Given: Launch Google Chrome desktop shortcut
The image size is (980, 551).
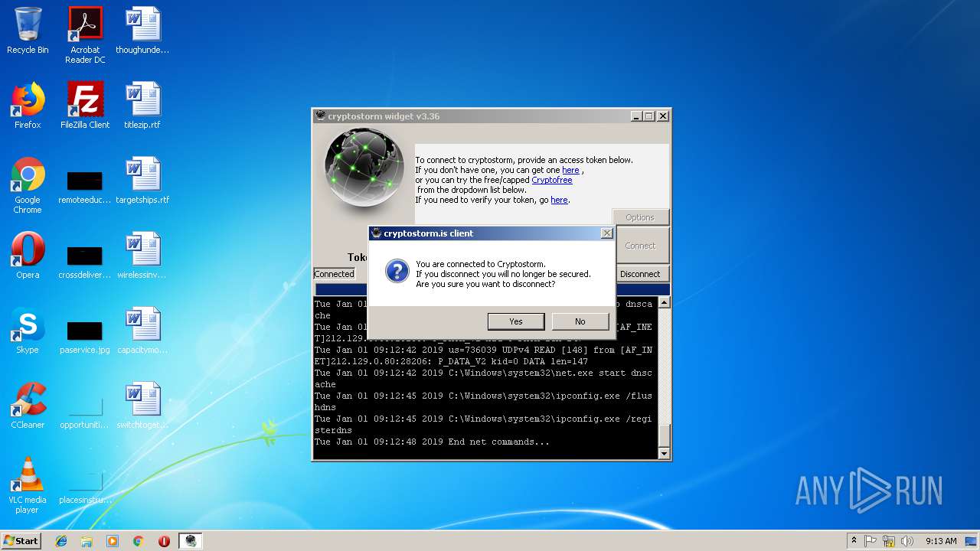Looking at the screenshot, I should click(28, 185).
